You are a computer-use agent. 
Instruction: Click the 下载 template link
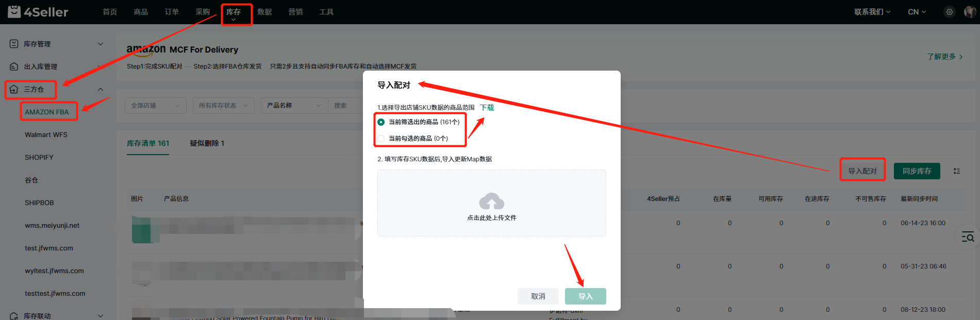point(487,108)
